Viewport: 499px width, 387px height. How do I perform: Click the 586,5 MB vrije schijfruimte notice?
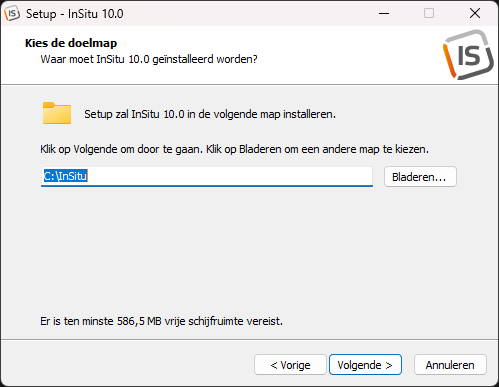point(161,321)
